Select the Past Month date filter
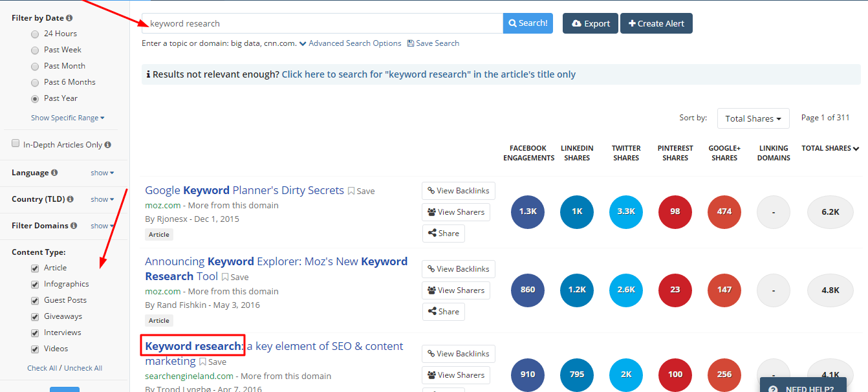The height and width of the screenshot is (392, 868). (35, 66)
